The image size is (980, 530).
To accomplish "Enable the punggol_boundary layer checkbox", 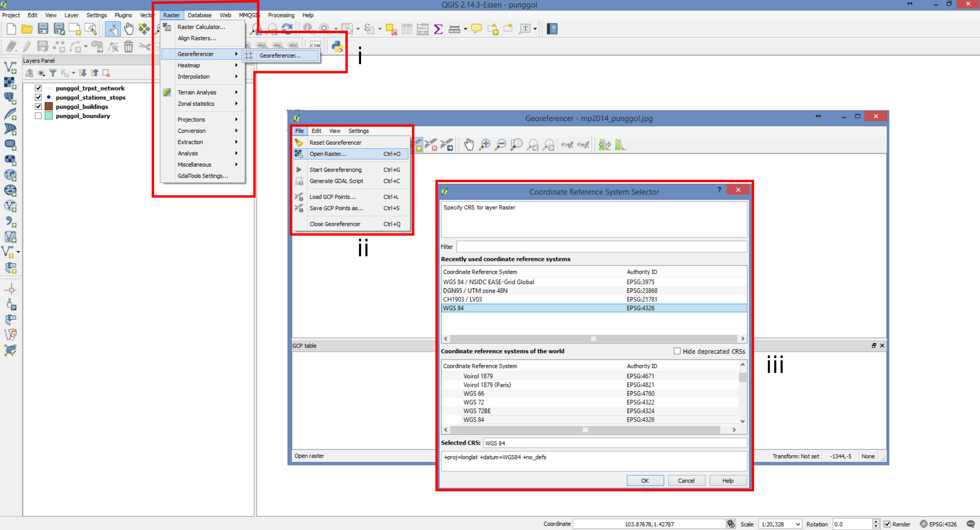I will pyautogui.click(x=38, y=116).
